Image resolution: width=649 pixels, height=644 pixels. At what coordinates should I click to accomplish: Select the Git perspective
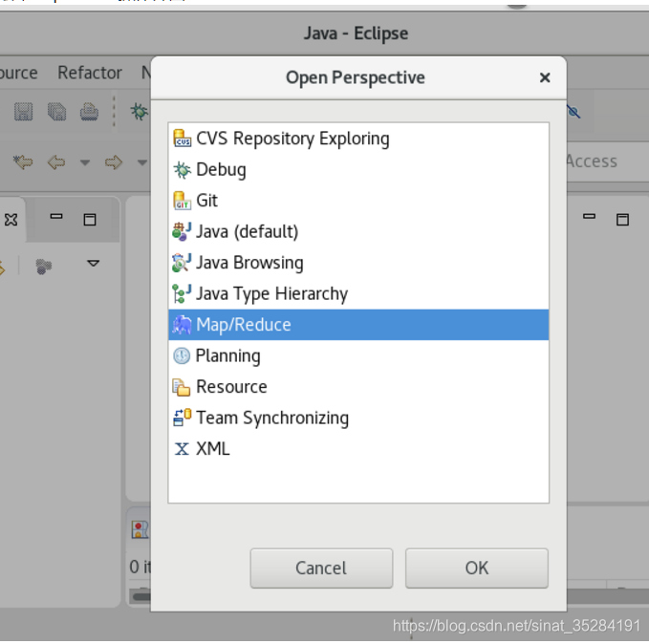[358, 201]
